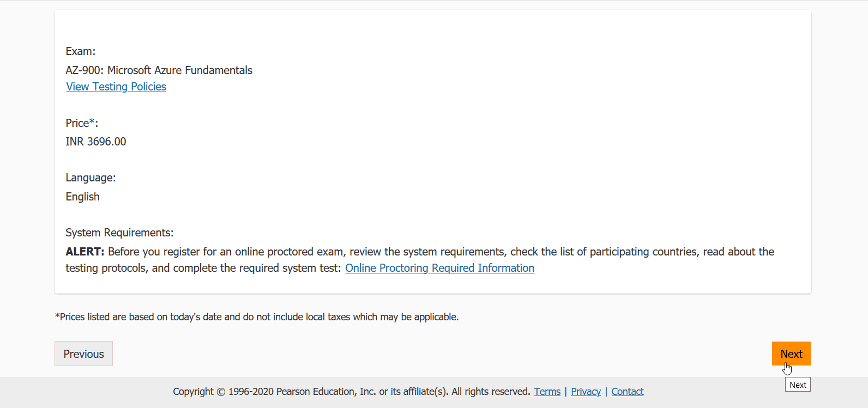Navigate backward with Previous at page bottom
868x408 pixels.
[83, 353]
